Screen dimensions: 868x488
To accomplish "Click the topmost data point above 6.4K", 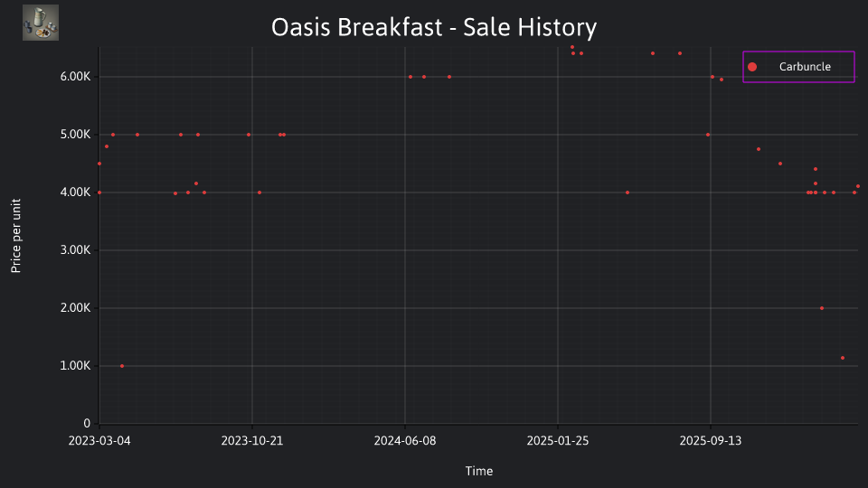I will click(572, 47).
